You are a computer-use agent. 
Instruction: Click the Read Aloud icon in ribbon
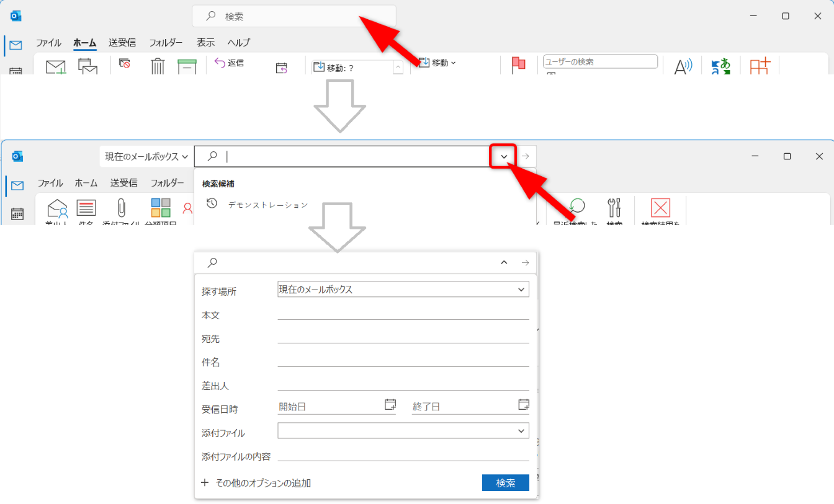[683, 66]
